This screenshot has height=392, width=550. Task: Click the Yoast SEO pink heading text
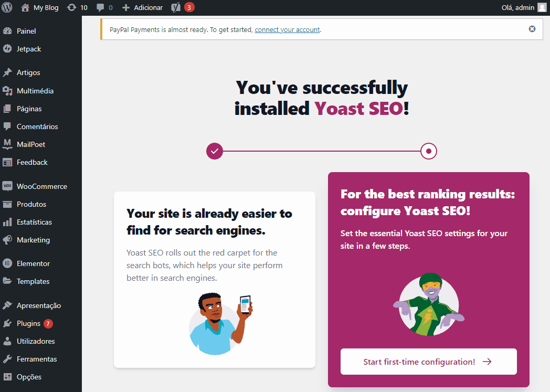point(358,108)
